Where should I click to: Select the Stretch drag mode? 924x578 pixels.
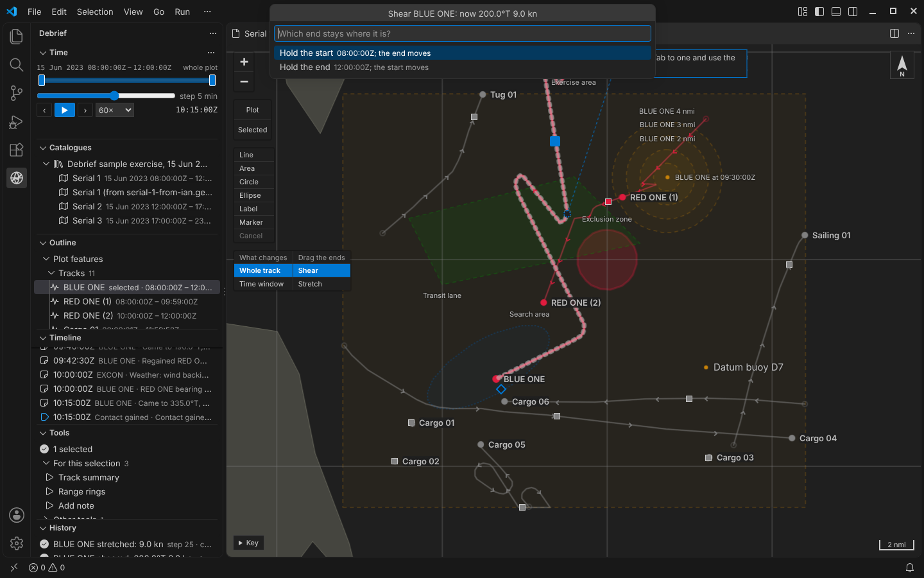321,284
